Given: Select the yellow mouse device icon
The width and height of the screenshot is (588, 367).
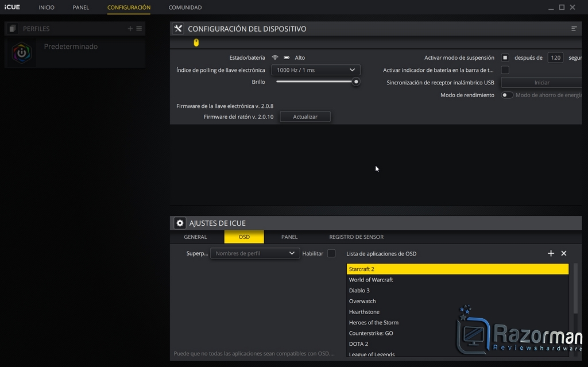Looking at the screenshot, I should click(x=196, y=43).
